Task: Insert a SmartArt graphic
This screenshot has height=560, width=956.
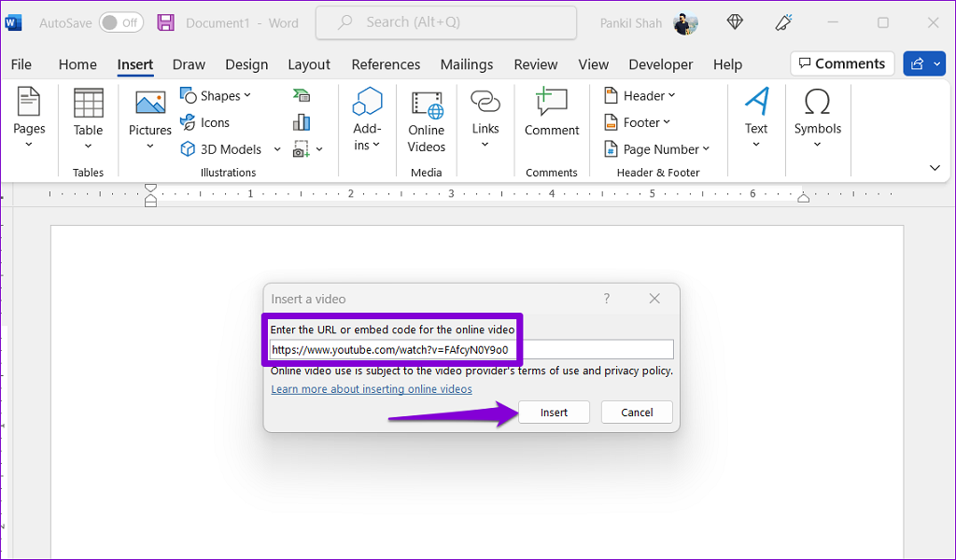Action: 301,95
